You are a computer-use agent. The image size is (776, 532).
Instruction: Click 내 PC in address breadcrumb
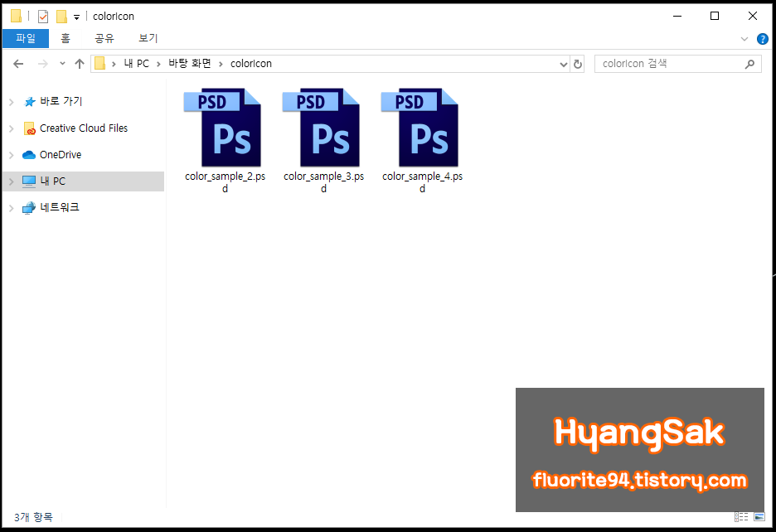[136, 64]
